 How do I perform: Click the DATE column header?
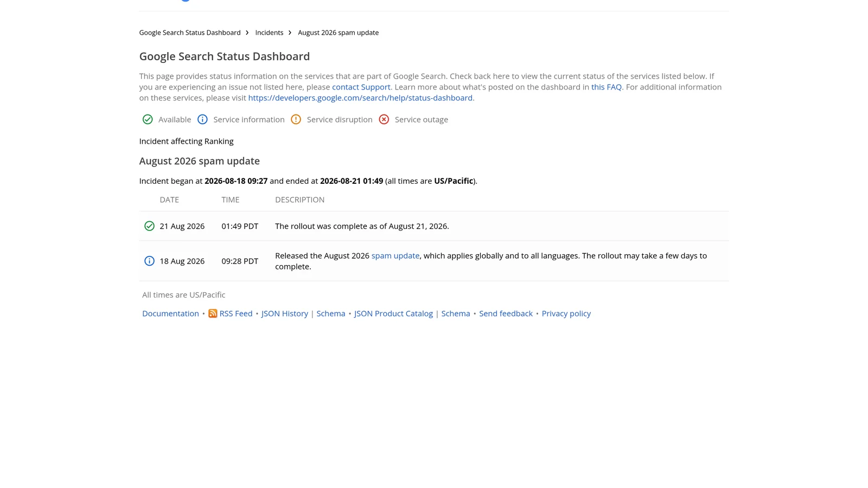click(169, 200)
